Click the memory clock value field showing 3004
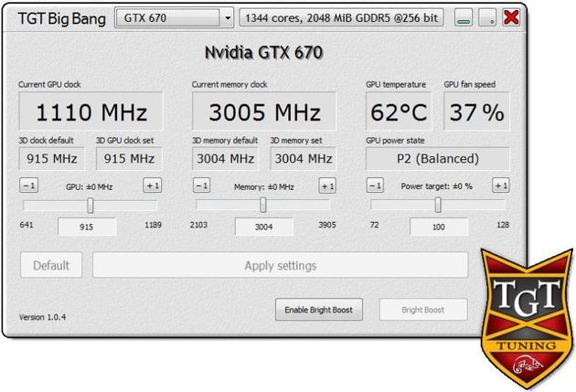This screenshot has height=392, width=576. click(264, 227)
